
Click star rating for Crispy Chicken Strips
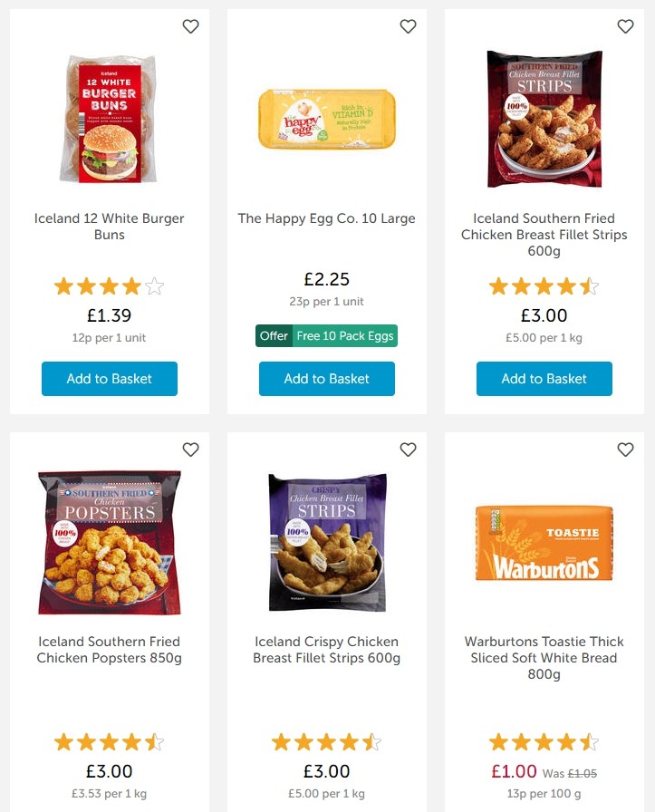coord(327,743)
